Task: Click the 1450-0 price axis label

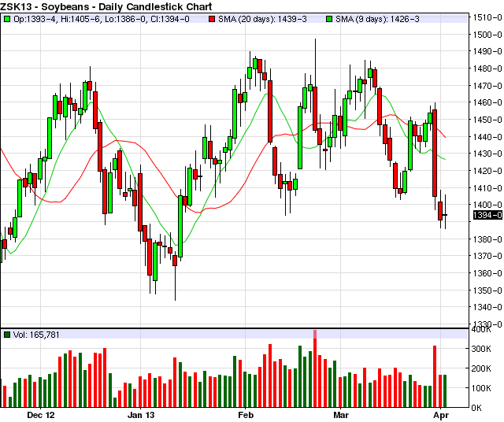Action: pyautogui.click(x=487, y=120)
